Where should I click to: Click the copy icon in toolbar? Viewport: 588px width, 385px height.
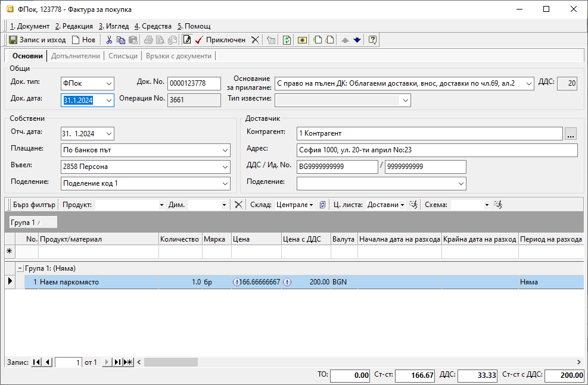click(x=121, y=40)
